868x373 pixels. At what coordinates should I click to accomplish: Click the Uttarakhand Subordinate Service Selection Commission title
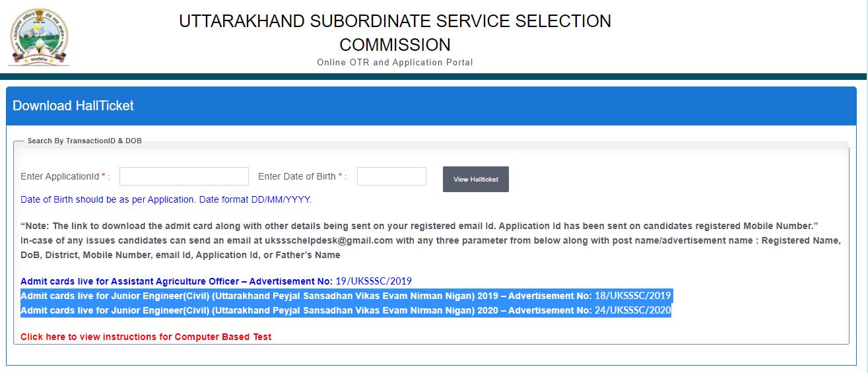pos(395,33)
